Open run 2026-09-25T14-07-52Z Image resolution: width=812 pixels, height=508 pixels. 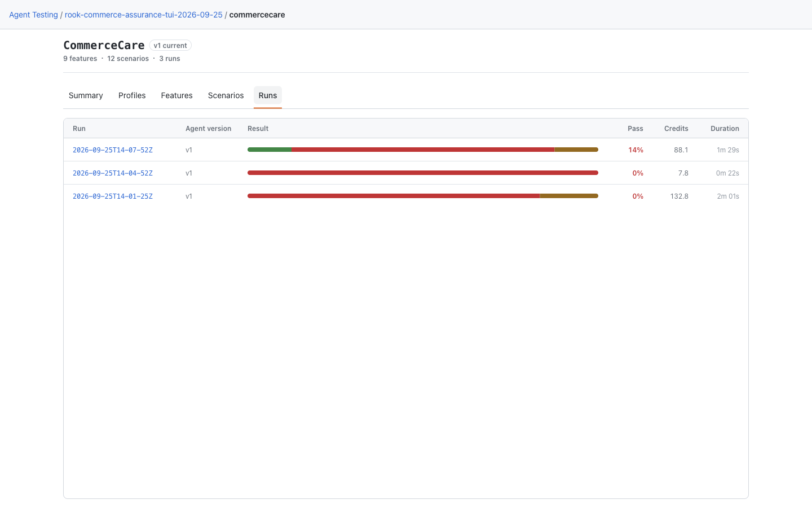click(x=113, y=150)
